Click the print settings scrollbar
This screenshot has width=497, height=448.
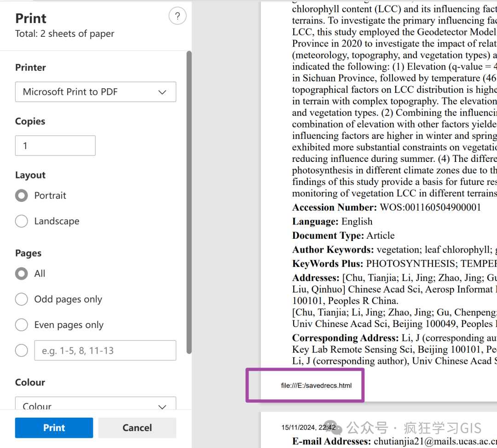pyautogui.click(x=189, y=202)
